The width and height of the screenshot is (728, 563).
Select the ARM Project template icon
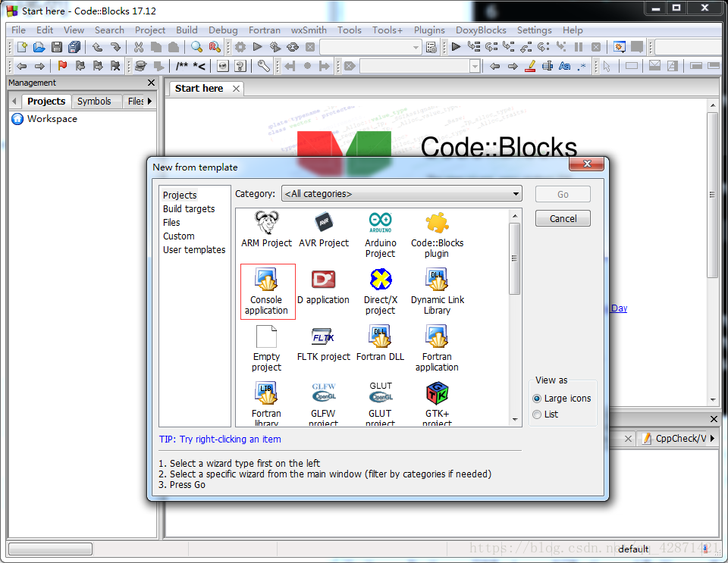point(266,229)
